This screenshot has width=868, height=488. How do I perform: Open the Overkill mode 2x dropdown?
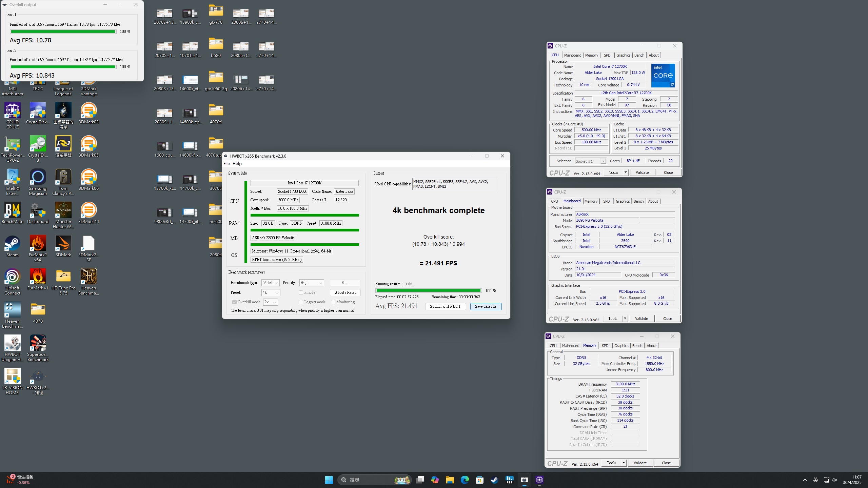270,302
